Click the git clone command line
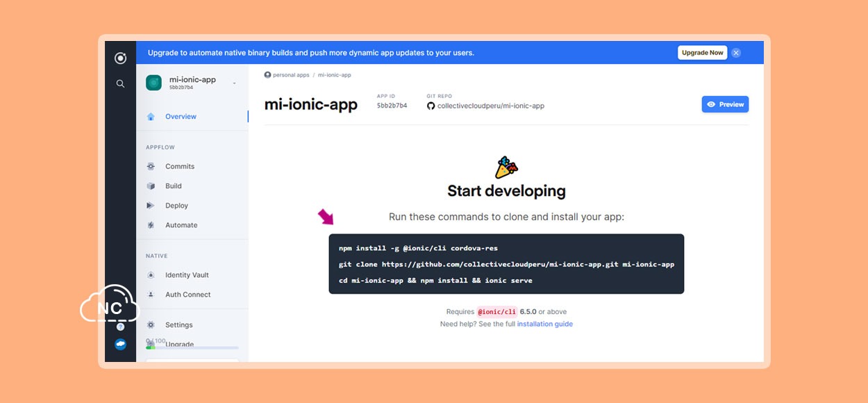This screenshot has width=868, height=403. pos(506,265)
